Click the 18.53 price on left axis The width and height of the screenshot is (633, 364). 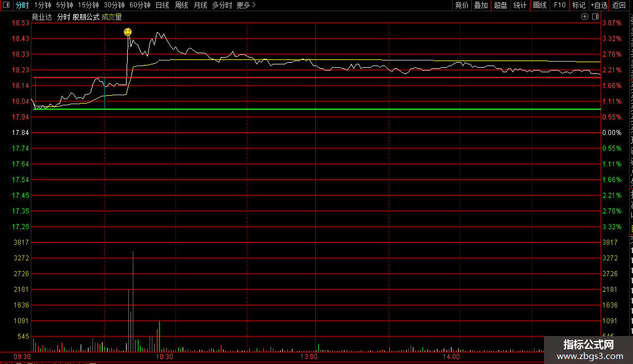[20, 23]
